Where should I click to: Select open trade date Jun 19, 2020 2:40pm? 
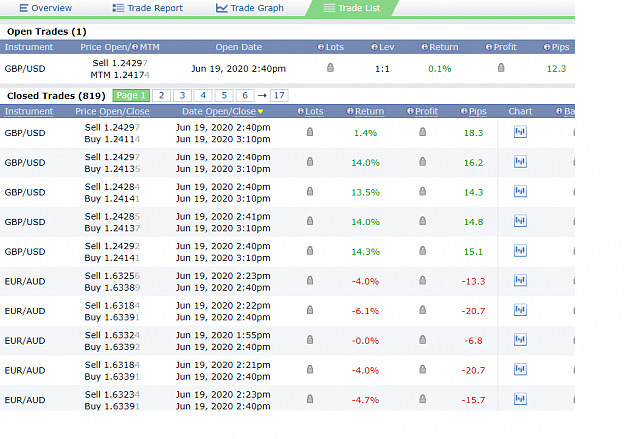click(238, 69)
